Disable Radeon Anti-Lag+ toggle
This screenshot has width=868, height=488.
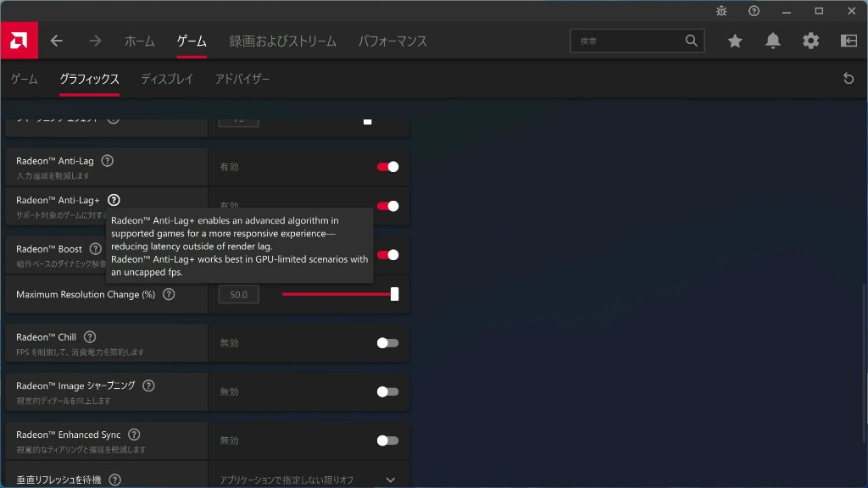[x=387, y=206]
